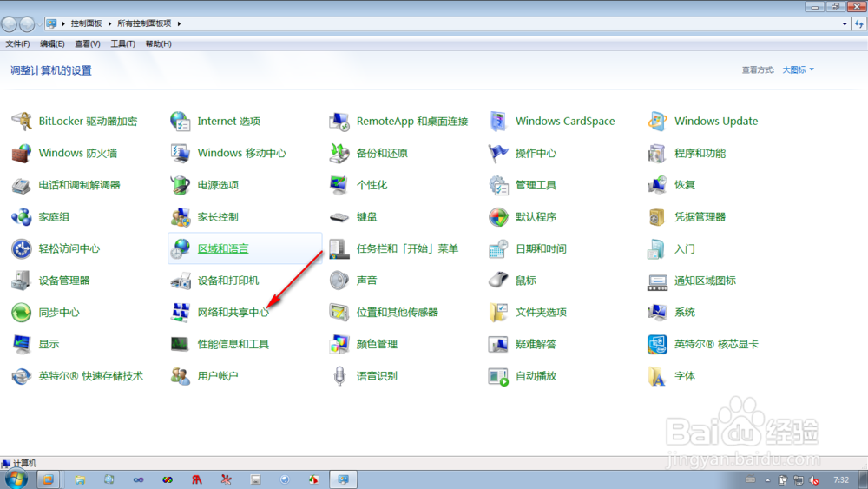Open the Windows 移动中心 icon
The image size is (868, 489).
(181, 154)
